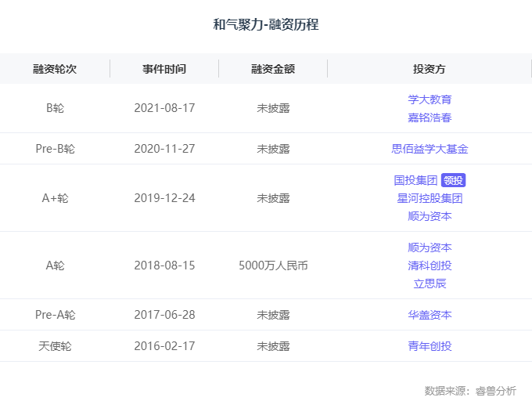Screen dimensions: 532x419
Task: Open 顺为资本 link in the A+轮 row
Action: click(x=430, y=216)
